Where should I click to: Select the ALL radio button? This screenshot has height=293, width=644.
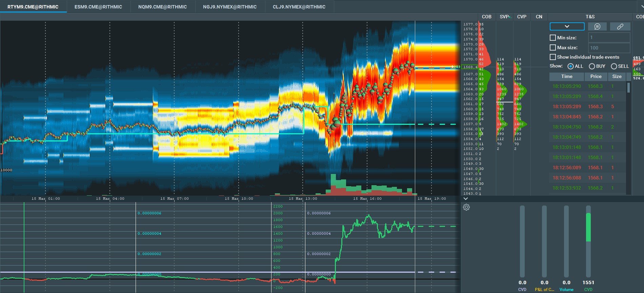pyautogui.click(x=570, y=66)
